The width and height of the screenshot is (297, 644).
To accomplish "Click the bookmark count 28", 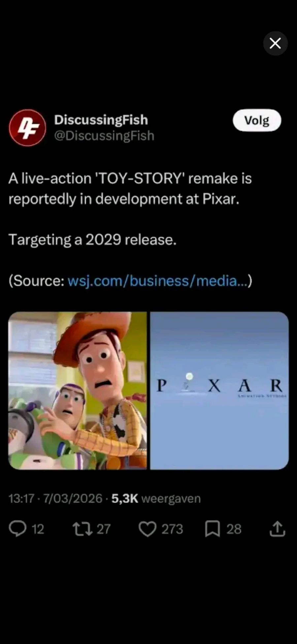I will tap(234, 529).
